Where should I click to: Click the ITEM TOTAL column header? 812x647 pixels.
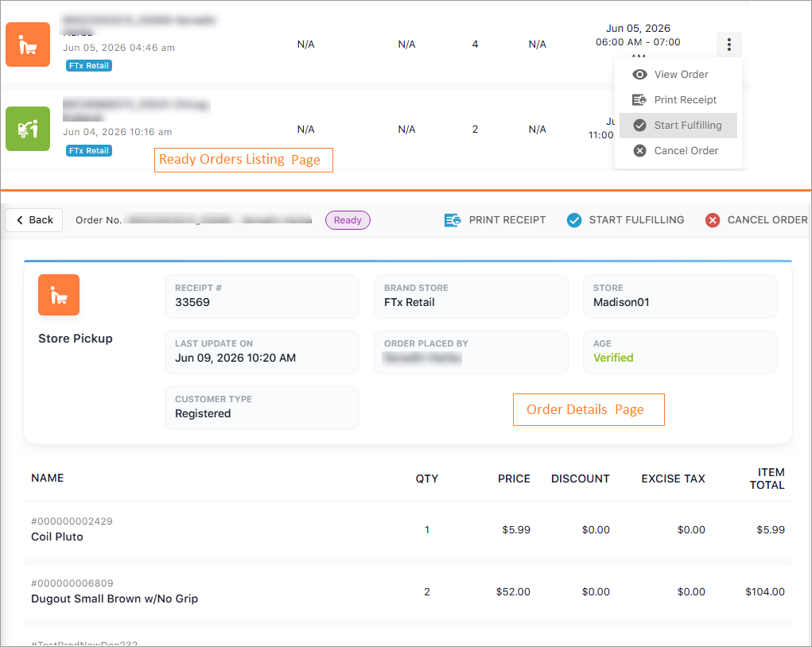pos(767,478)
